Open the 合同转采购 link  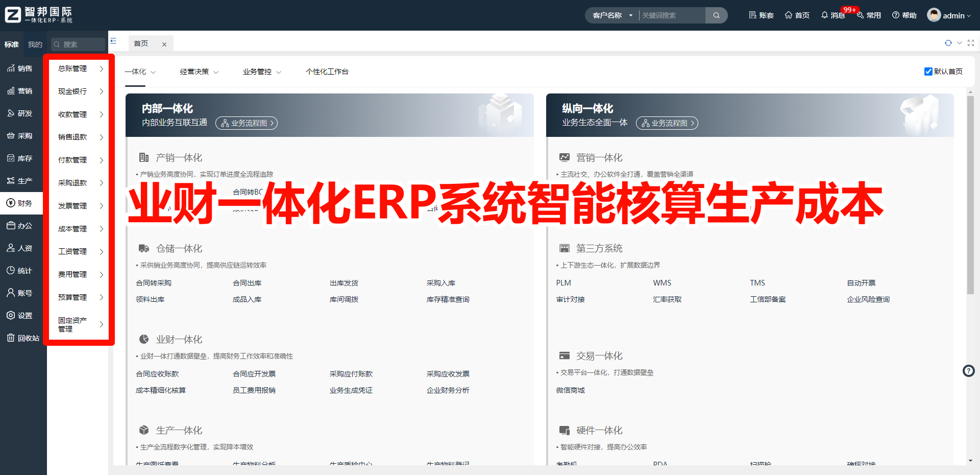[154, 283]
